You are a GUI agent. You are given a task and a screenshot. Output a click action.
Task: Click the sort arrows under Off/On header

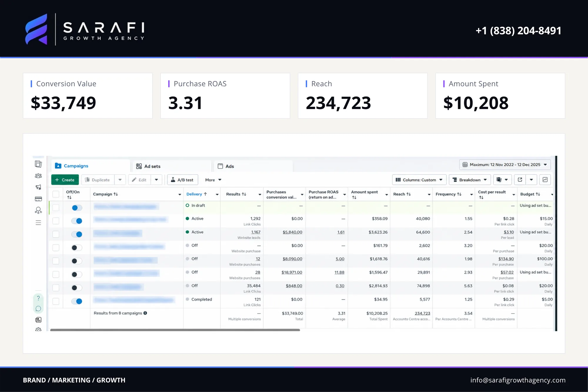pos(69,197)
